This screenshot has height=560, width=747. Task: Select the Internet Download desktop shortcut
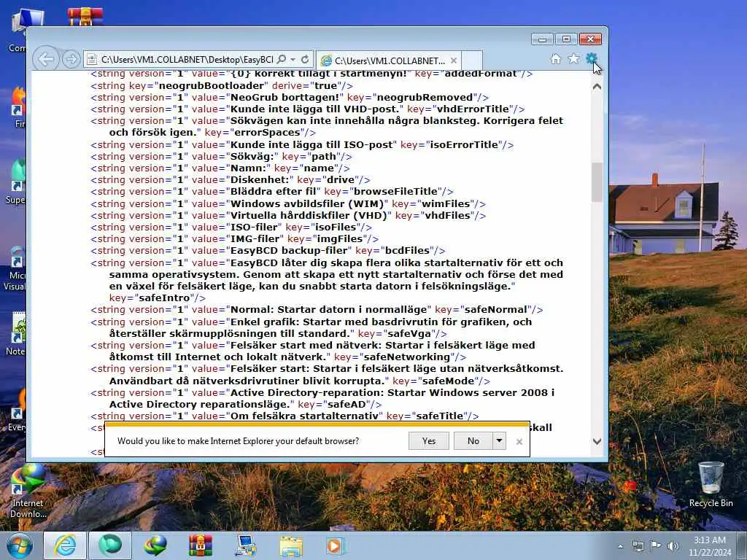point(28,491)
